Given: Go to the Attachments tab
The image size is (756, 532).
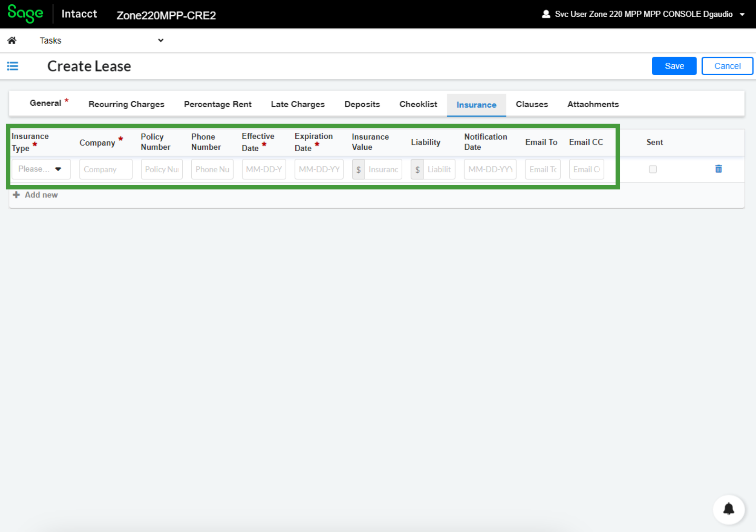Looking at the screenshot, I should pyautogui.click(x=593, y=104).
